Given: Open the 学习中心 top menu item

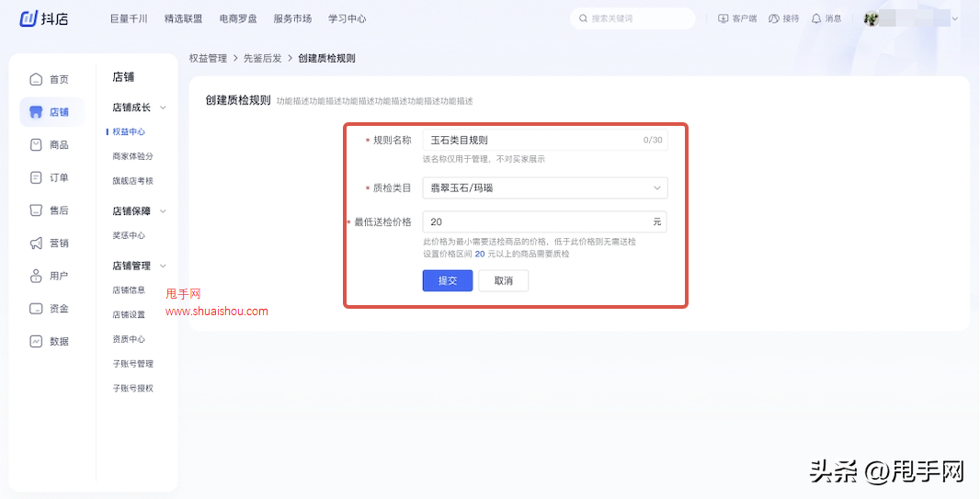Looking at the screenshot, I should 347,18.
